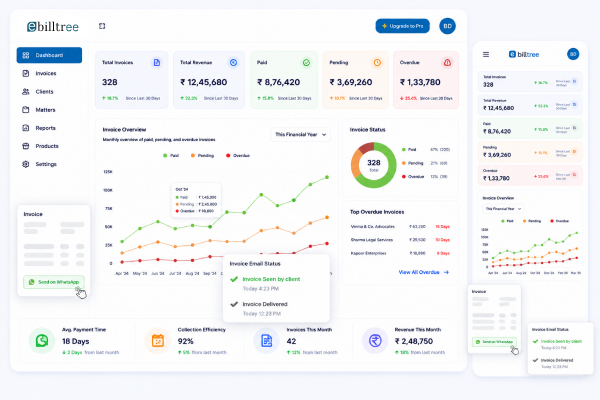The image size is (600, 400).
Task: Click Sharma Legal Services overdue row
Action: (400, 240)
